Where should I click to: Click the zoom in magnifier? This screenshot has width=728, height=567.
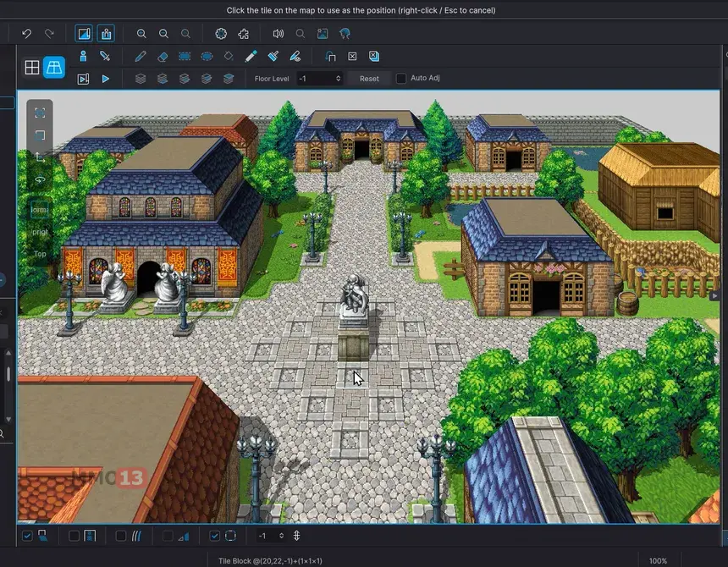tap(141, 33)
